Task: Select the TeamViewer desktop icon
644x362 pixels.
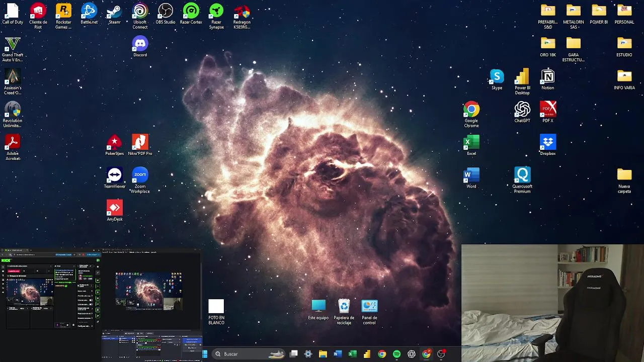Action: [x=114, y=178]
